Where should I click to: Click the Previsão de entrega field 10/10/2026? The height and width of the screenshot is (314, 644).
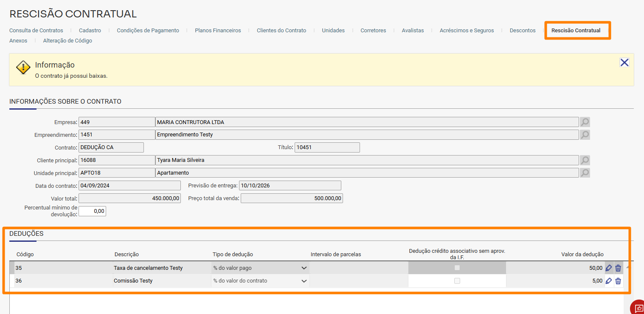pos(290,186)
